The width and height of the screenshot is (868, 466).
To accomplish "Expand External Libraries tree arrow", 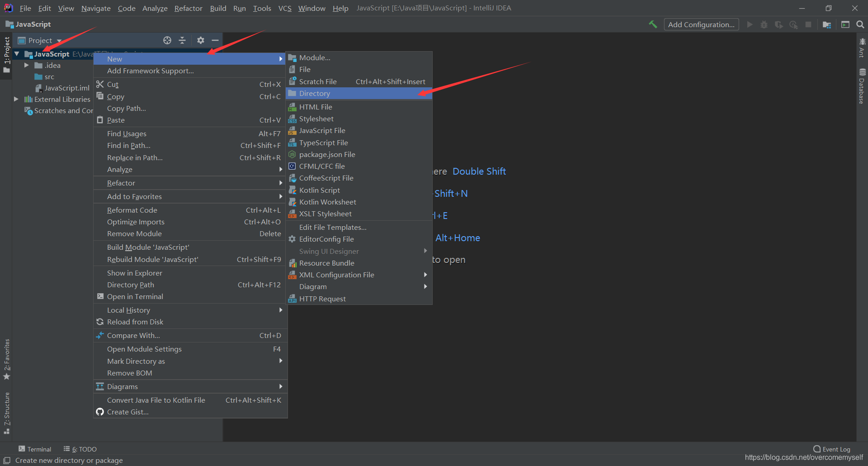I will [16, 99].
